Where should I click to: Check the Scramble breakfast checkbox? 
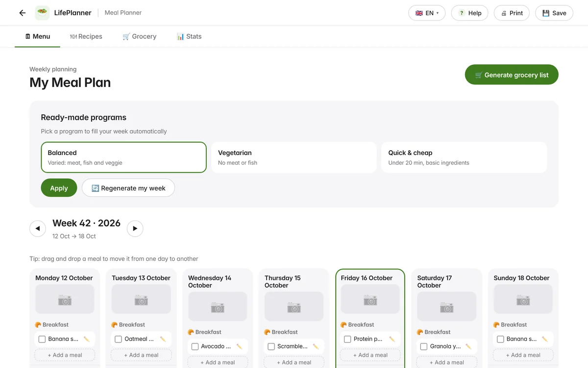click(x=271, y=346)
